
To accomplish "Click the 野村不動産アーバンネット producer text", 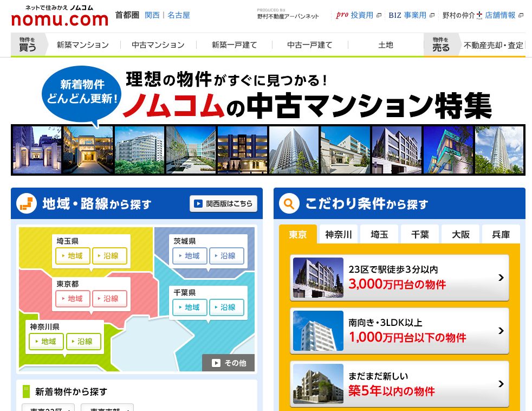I will click(288, 16).
